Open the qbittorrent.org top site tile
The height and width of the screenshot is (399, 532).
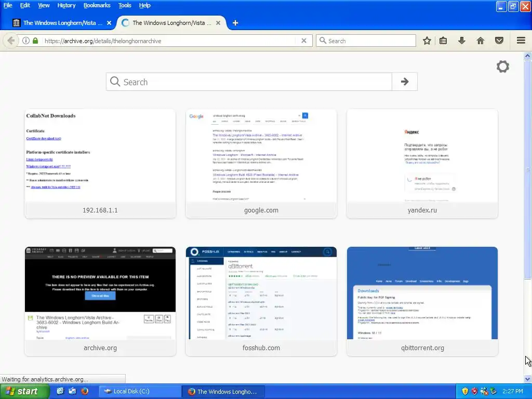422,301
